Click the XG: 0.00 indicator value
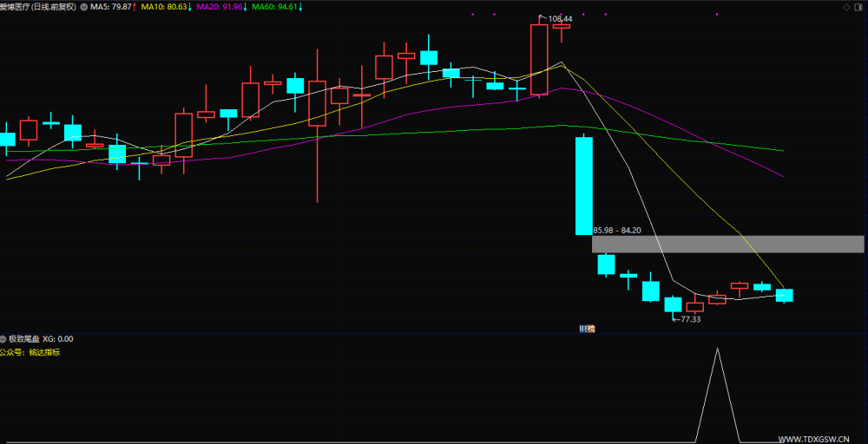This screenshot has height=444, width=868. tap(58, 339)
